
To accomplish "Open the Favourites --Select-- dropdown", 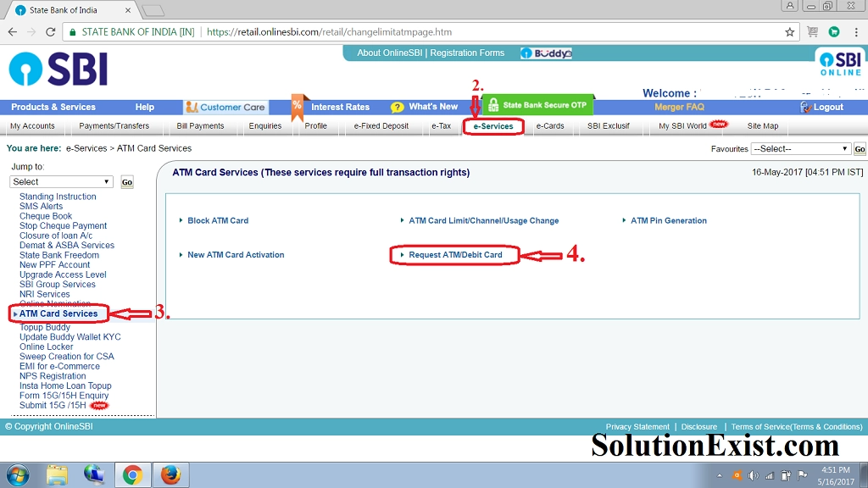I will tap(800, 149).
